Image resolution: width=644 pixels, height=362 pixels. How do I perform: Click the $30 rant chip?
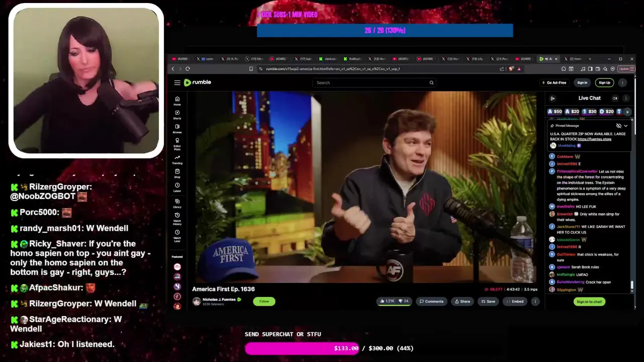(x=589, y=112)
